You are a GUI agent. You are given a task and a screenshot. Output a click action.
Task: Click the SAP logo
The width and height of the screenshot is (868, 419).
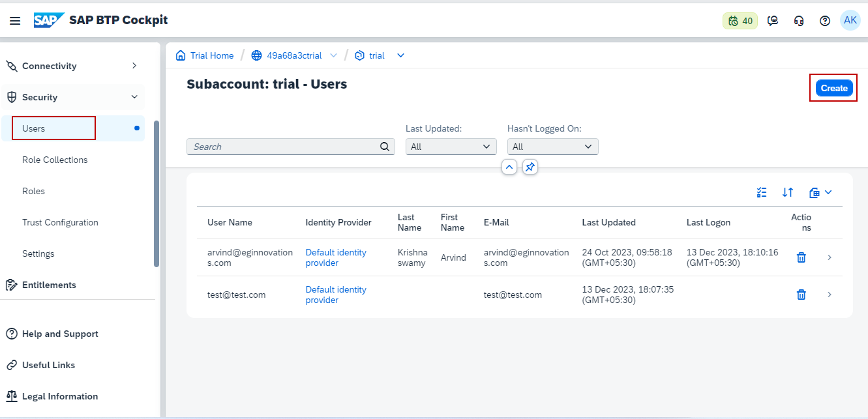click(50, 20)
